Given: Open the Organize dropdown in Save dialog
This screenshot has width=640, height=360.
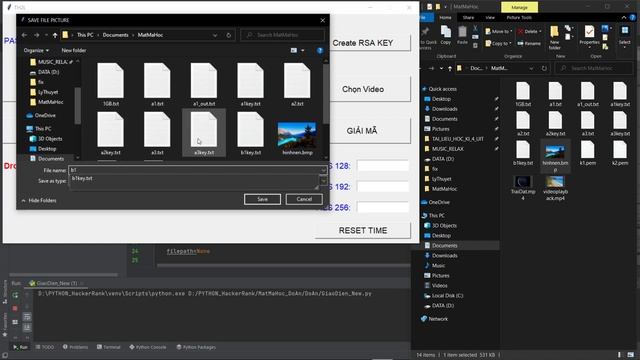Looking at the screenshot, I should click(36, 50).
